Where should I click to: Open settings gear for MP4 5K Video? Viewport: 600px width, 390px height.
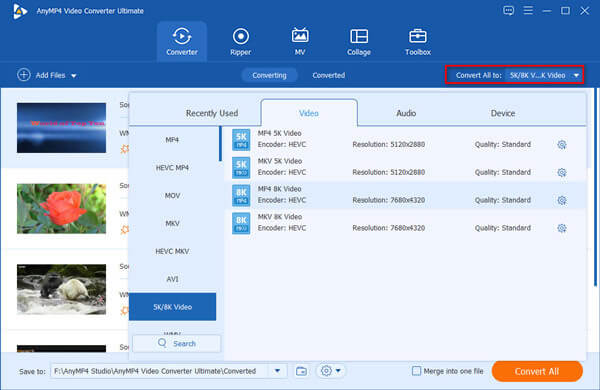(562, 145)
